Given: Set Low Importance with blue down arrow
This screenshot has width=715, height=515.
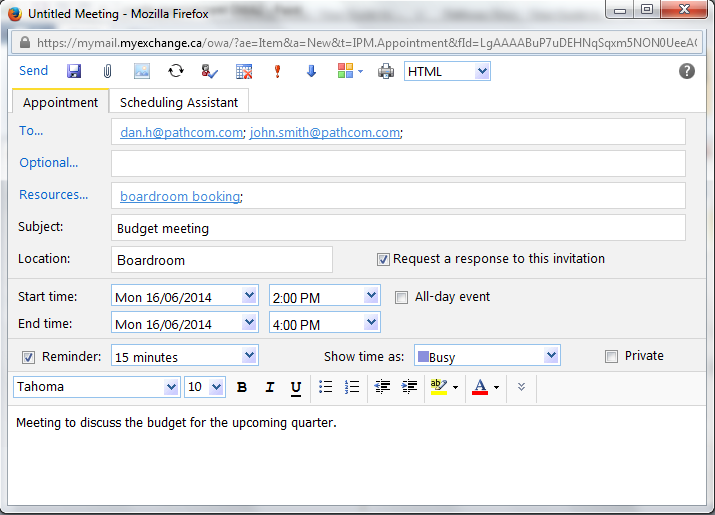Looking at the screenshot, I should [311, 71].
